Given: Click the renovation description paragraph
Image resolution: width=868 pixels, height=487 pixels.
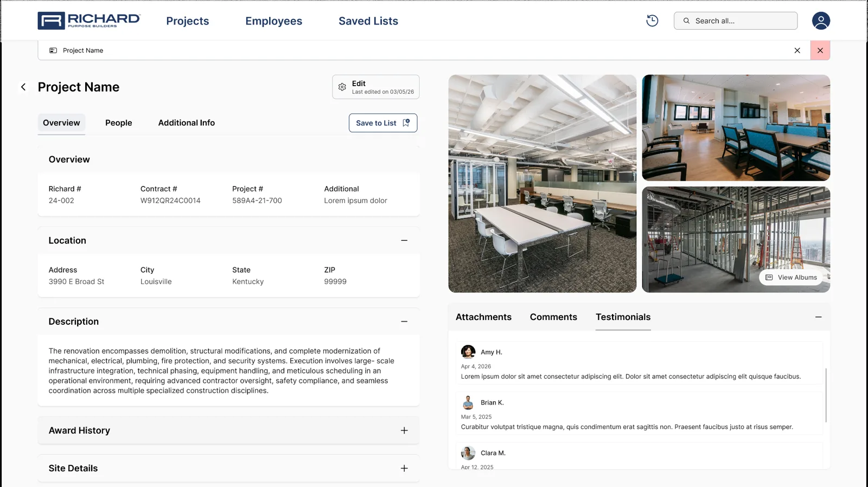Looking at the screenshot, I should 221,371.
